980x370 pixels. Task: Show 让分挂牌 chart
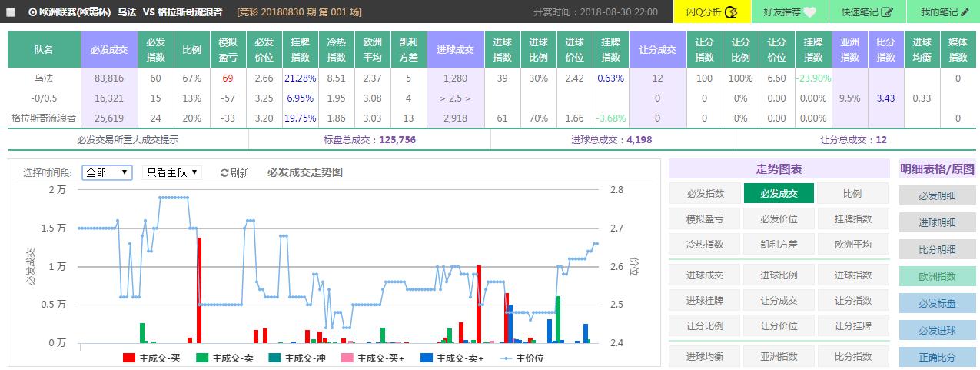pos(852,325)
